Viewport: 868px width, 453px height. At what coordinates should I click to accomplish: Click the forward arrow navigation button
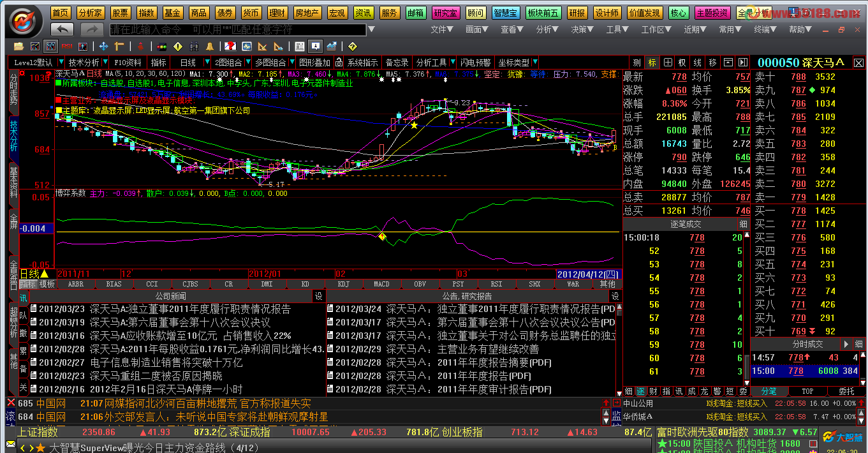92,29
